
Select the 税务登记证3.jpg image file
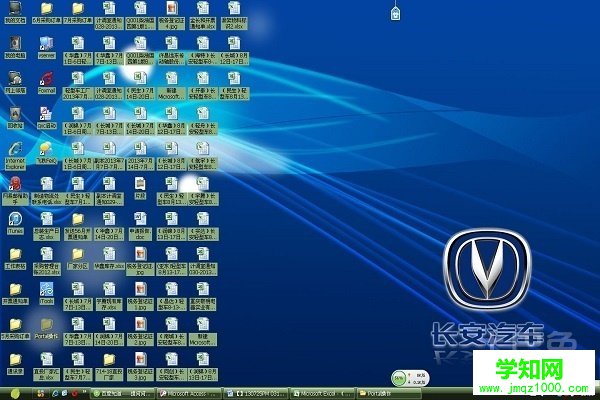click(140, 366)
